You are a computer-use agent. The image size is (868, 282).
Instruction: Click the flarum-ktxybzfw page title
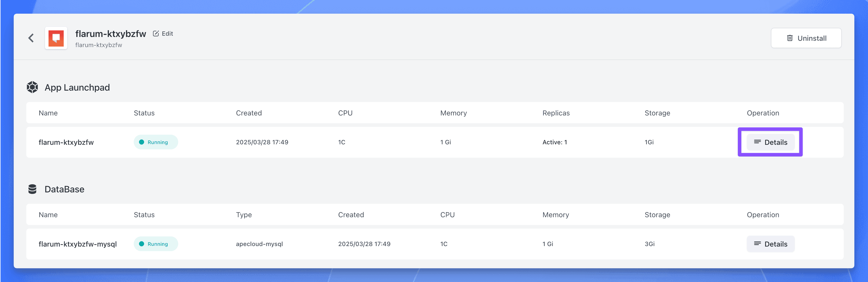110,34
